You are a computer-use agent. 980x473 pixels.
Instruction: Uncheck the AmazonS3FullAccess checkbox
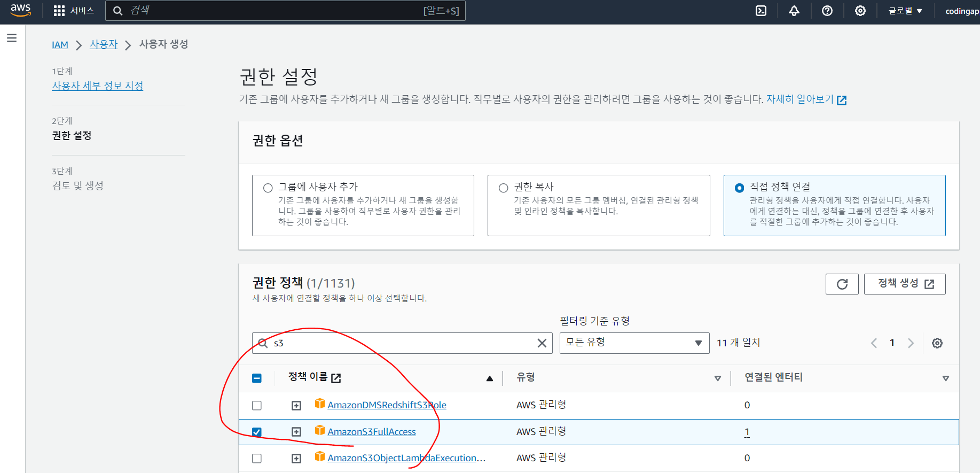(257, 432)
